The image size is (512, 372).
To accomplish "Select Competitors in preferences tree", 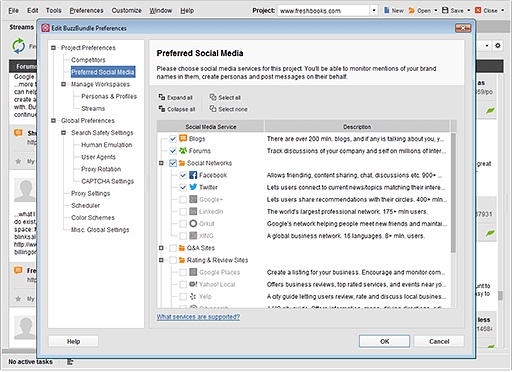I will pyautogui.click(x=88, y=60).
